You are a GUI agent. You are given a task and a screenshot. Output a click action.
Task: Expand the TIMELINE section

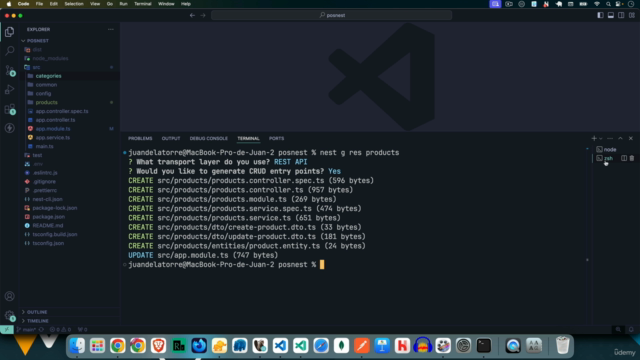38,321
